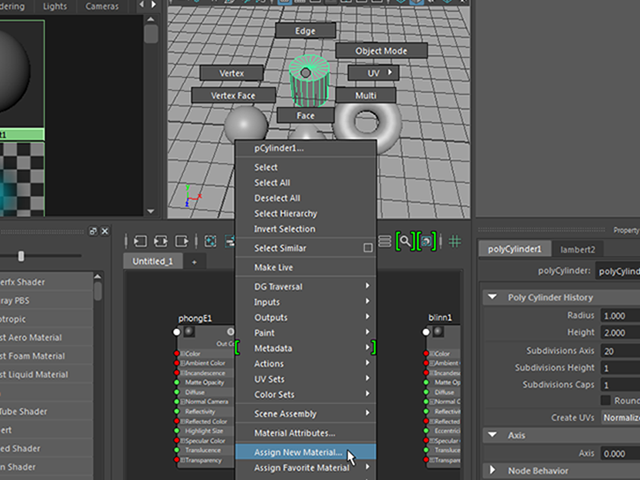Click the Height value field
640x480 pixels.
pyautogui.click(x=620, y=333)
